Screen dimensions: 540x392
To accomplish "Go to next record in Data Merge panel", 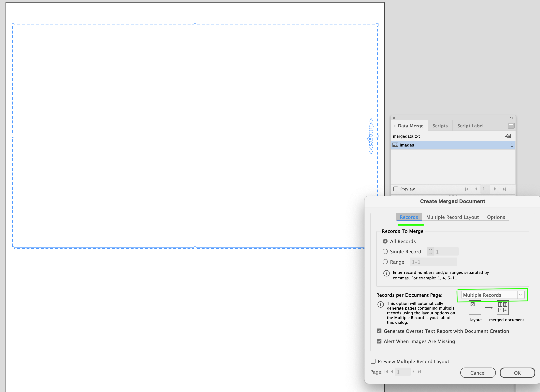I will pyautogui.click(x=495, y=189).
